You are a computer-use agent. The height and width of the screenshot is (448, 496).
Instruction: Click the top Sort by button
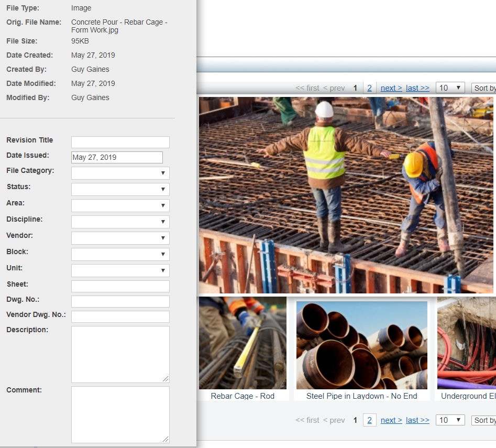coord(484,88)
